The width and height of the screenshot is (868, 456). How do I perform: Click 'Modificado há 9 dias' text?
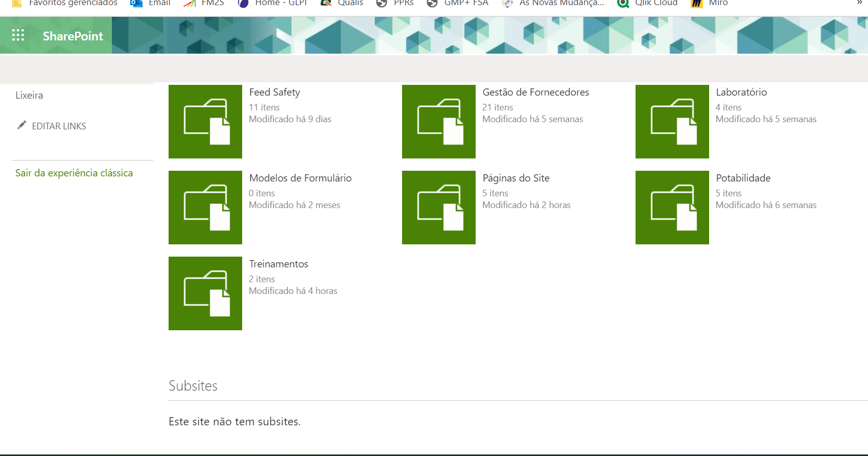[x=290, y=119]
